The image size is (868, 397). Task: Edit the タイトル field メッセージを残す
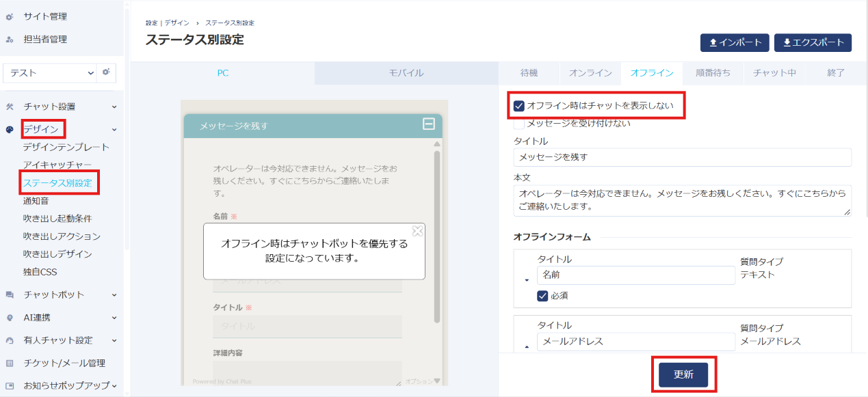[682, 157]
